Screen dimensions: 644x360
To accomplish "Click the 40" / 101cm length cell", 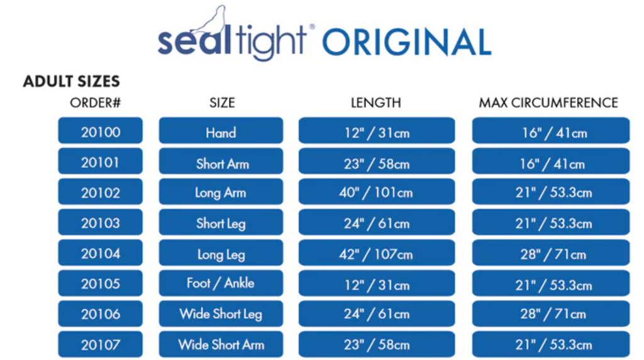I will (x=376, y=193).
